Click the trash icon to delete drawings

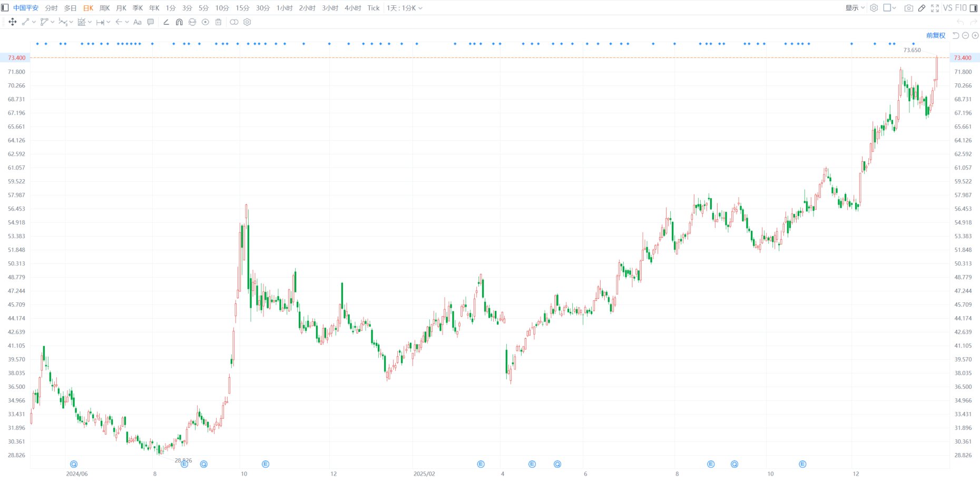(218, 22)
